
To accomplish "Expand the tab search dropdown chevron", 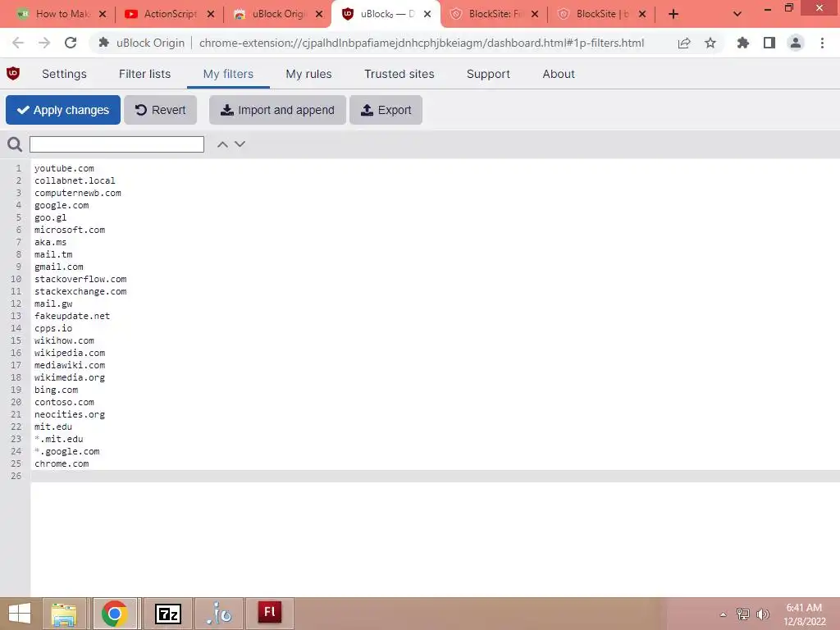I will point(737,15).
